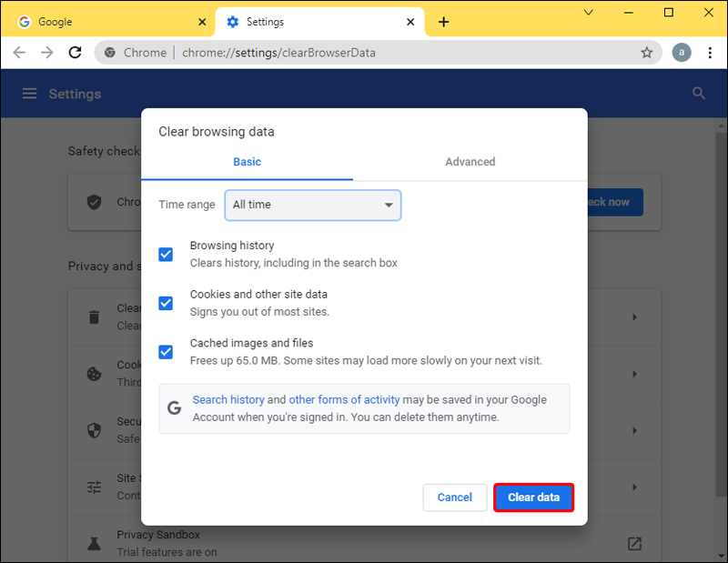Open the profile avatar menu
This screenshot has height=563, width=728.
click(682, 53)
